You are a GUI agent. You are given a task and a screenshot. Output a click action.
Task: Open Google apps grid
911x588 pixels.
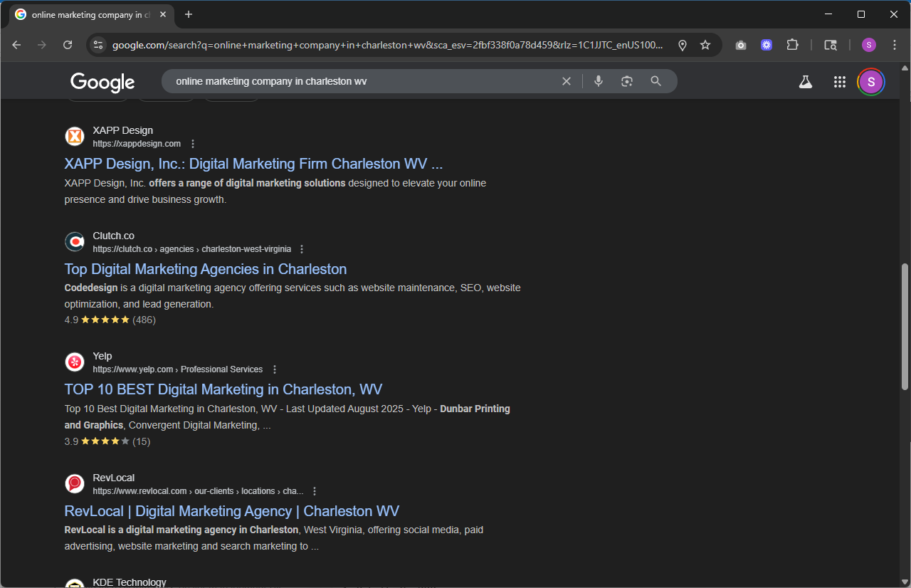(x=839, y=82)
